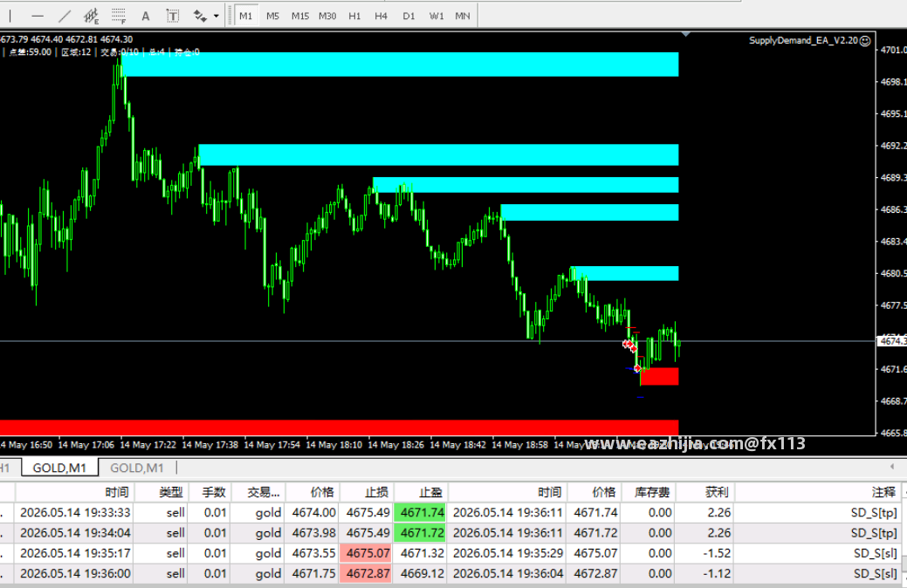Image resolution: width=907 pixels, height=588 pixels.
Task: Click the open price 4674.00
Action: coord(313,513)
